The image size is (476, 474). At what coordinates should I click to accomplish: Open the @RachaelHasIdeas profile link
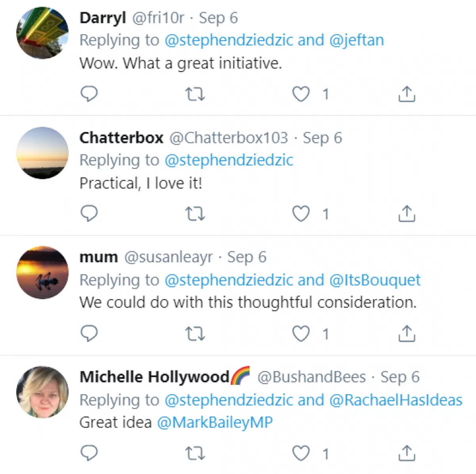(395, 400)
